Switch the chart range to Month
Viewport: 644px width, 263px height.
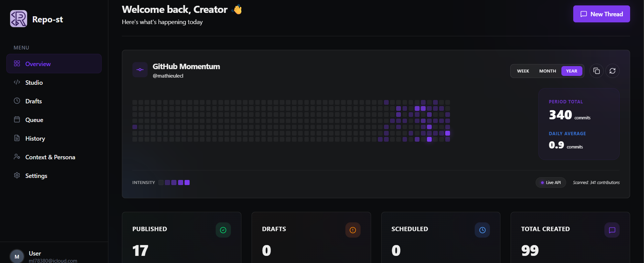point(548,71)
